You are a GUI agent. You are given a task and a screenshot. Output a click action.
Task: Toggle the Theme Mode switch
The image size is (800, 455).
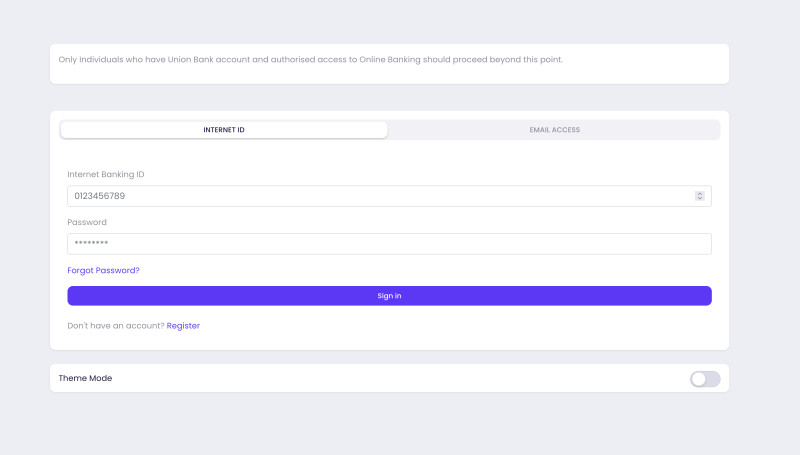click(x=704, y=379)
